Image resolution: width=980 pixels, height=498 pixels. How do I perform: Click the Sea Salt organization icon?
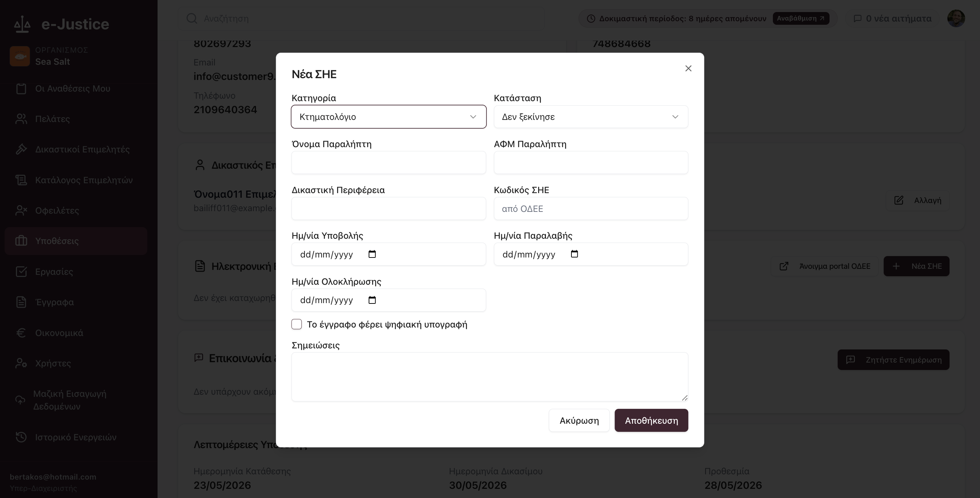tap(20, 56)
